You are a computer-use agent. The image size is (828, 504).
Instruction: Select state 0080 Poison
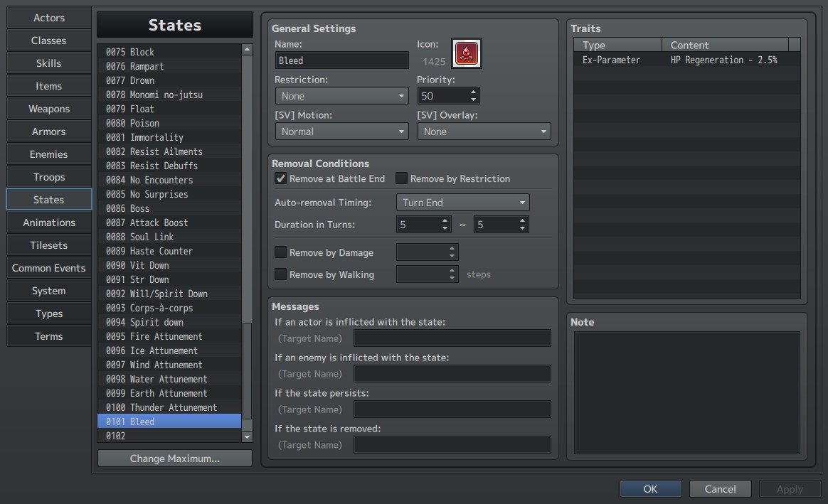[x=169, y=123]
